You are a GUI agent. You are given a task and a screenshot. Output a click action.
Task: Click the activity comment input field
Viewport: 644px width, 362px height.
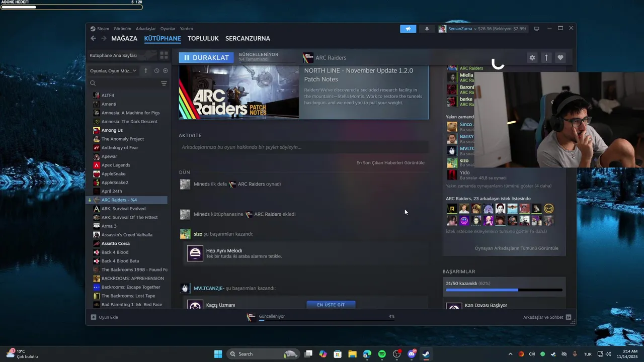[303, 147]
